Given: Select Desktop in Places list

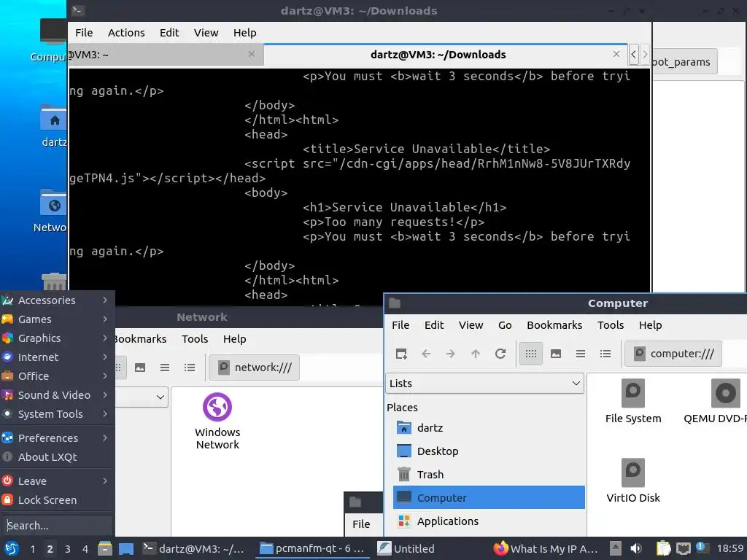Looking at the screenshot, I should (x=489, y=451).
